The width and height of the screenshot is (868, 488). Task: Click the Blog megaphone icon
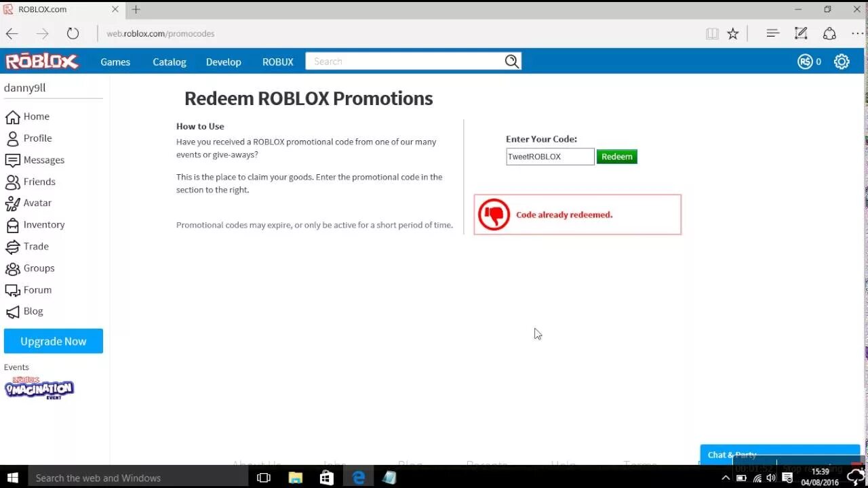pyautogui.click(x=12, y=311)
